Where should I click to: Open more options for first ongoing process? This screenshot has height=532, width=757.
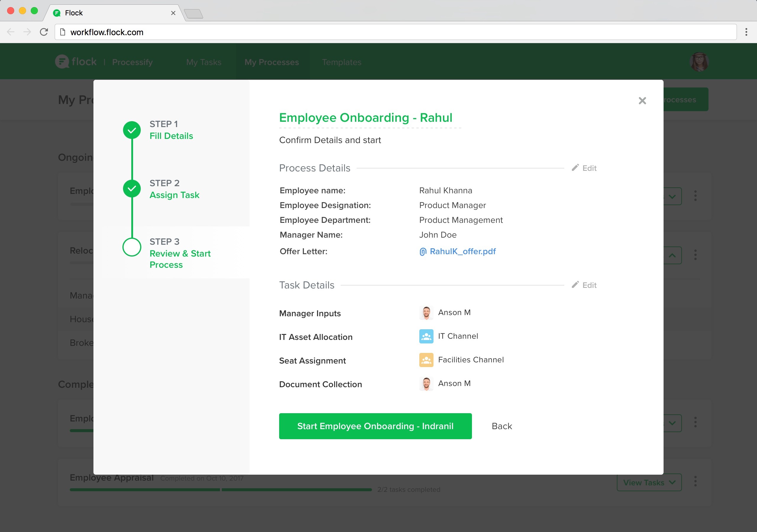695,196
